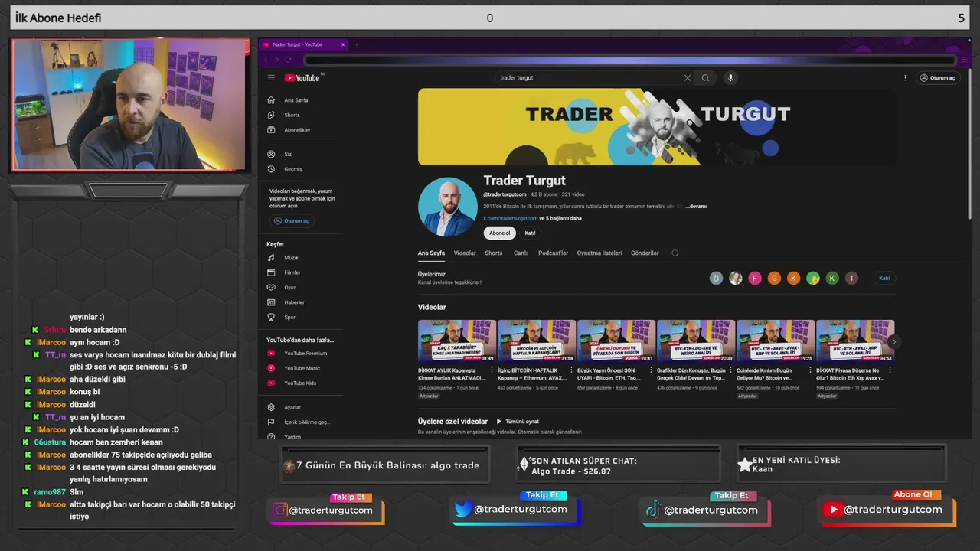Open video thumbnail with 31:49 duration
The image size is (980, 551).
(457, 341)
